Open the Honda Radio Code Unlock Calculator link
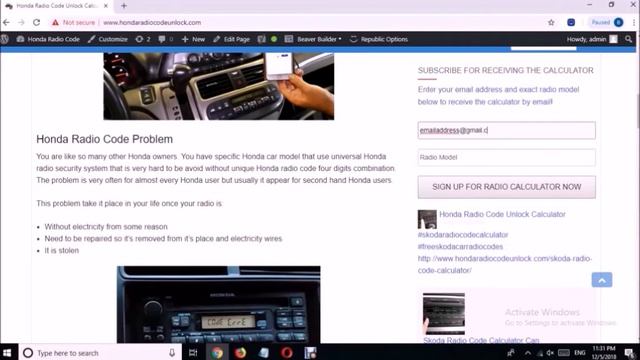Screen dimensions: 640x360 pyautogui.click(x=502, y=214)
